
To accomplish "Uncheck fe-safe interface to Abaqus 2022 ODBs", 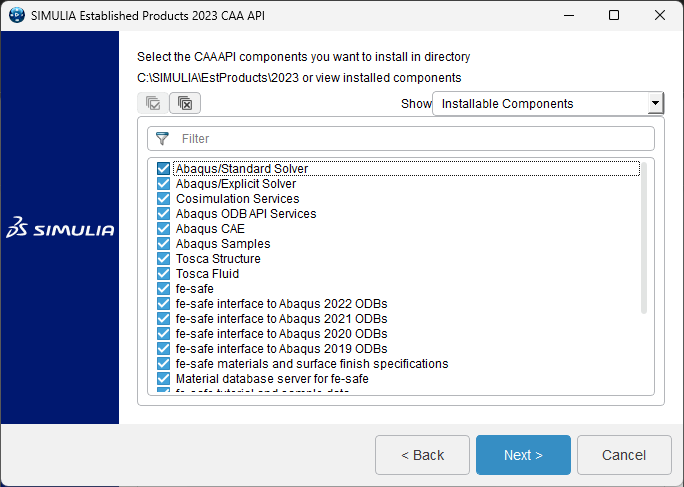I will [164, 304].
